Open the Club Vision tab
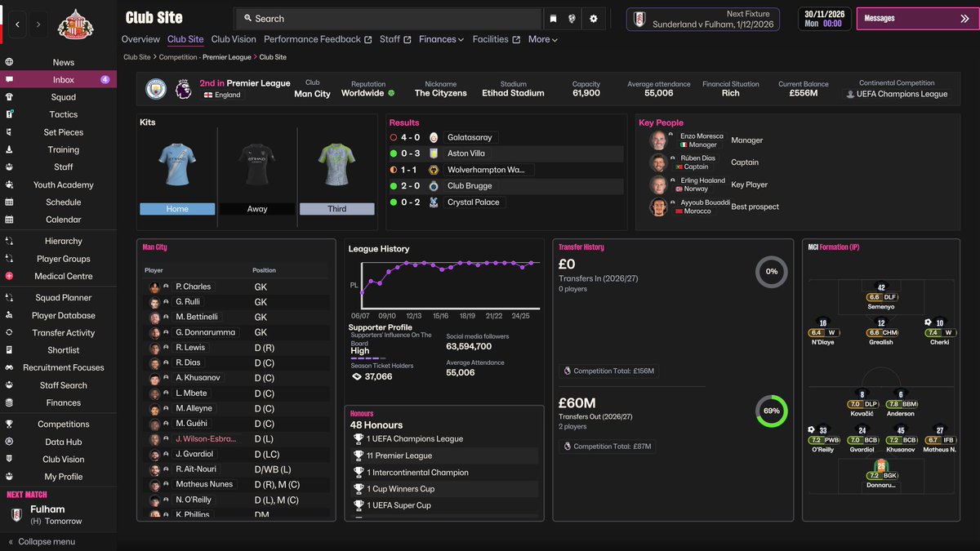The height and width of the screenshot is (551, 980). [234, 39]
